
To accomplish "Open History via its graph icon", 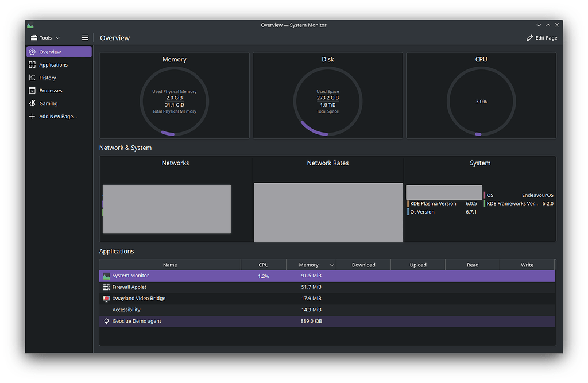I will pyautogui.click(x=33, y=77).
